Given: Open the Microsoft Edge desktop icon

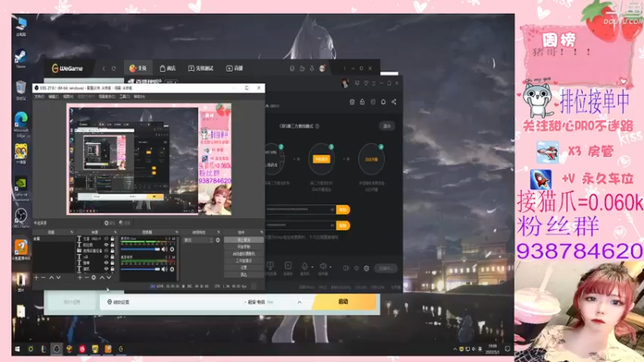Looking at the screenshot, I should point(21,125).
